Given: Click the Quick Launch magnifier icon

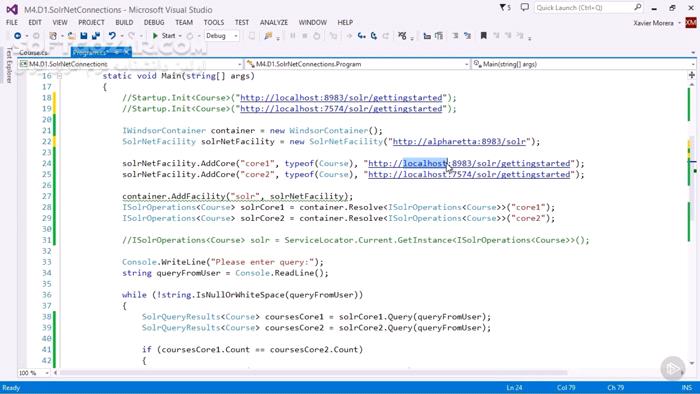Looking at the screenshot, I should (x=638, y=7).
